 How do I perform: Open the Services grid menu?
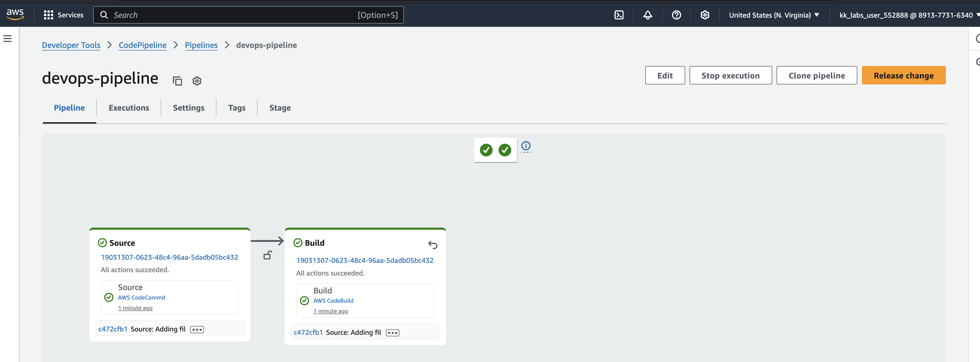click(x=63, y=15)
